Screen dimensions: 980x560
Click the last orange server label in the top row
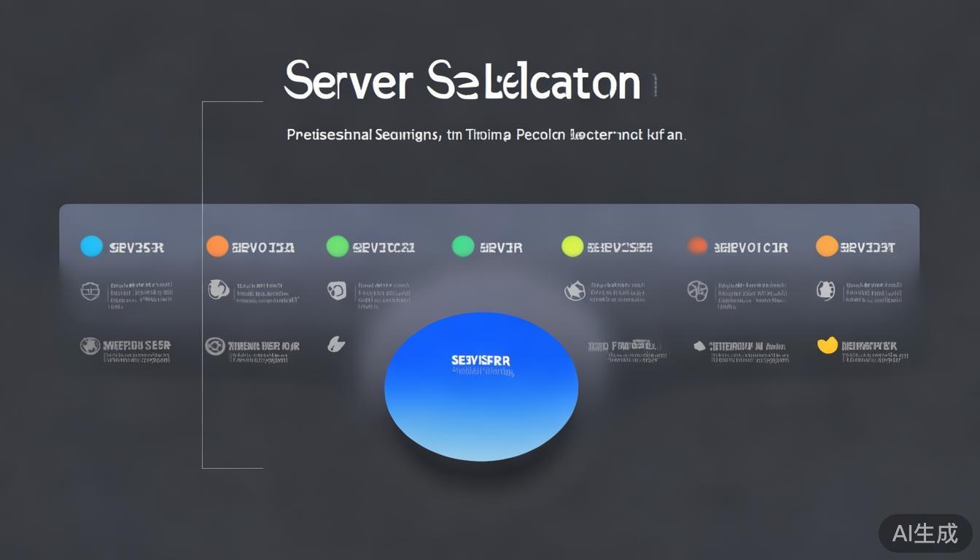868,247
